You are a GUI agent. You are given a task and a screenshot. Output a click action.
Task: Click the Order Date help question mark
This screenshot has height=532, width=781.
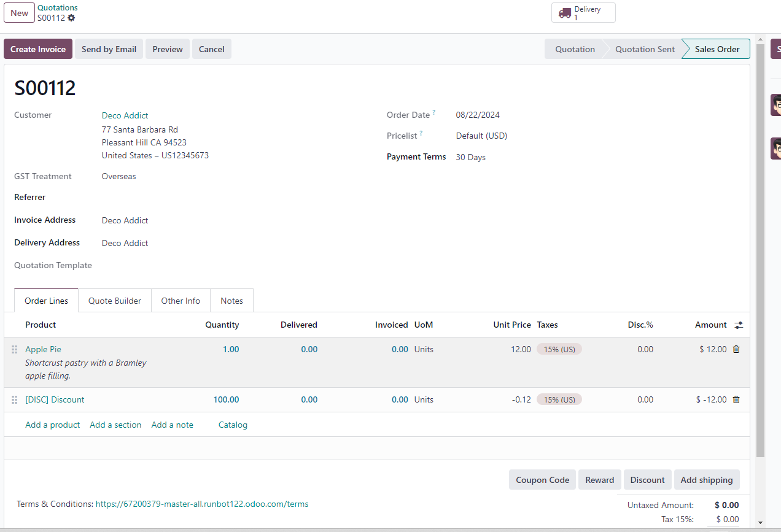tap(434, 112)
